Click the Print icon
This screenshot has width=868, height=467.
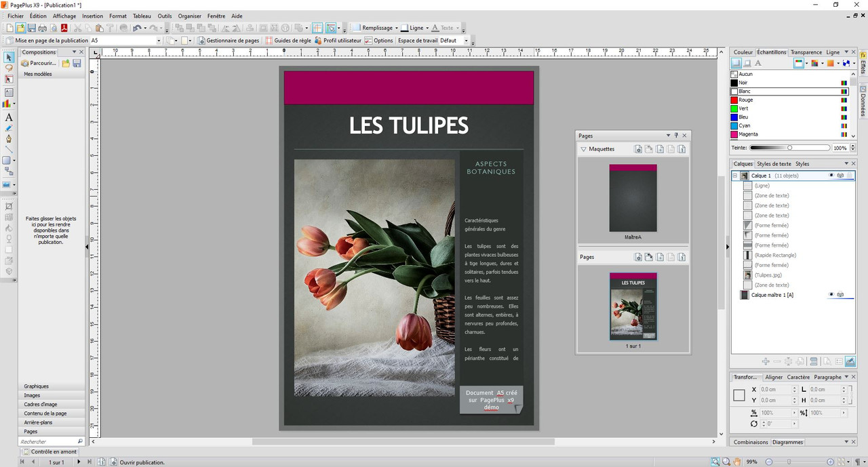42,28
